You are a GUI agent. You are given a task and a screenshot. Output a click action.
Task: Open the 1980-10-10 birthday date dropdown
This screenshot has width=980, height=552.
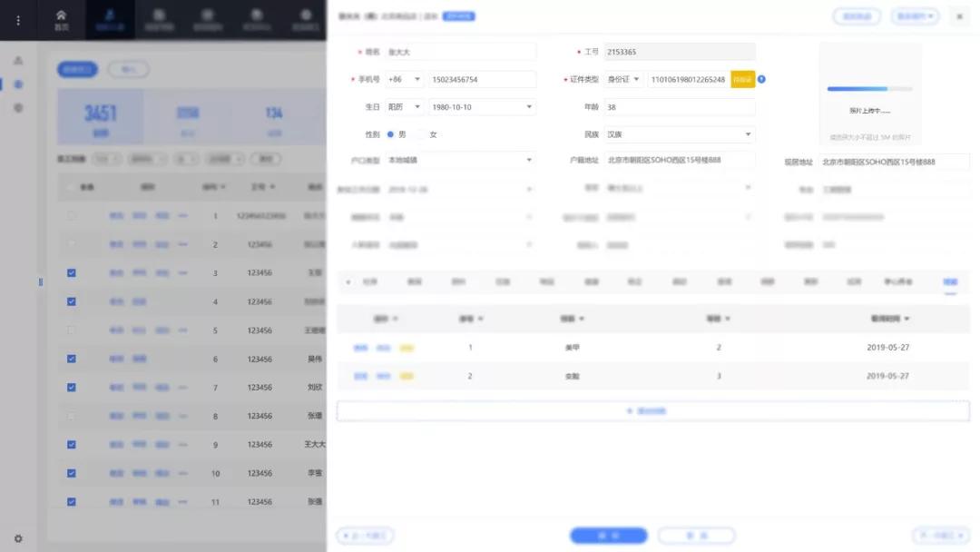482,107
